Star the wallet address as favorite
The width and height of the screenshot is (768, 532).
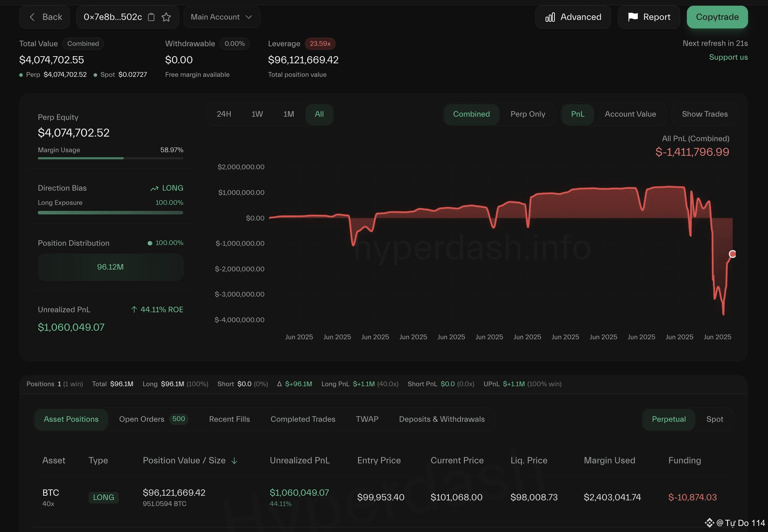166,17
